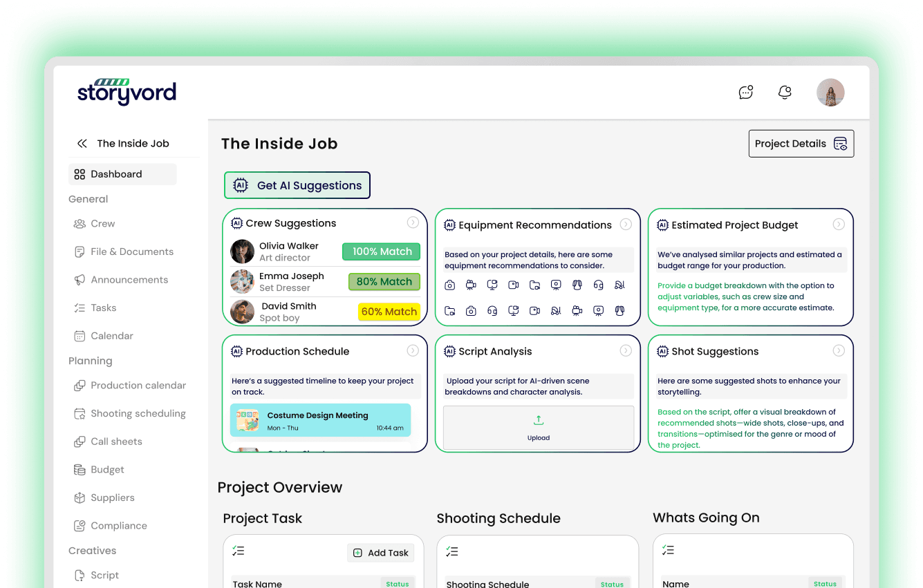Open messages via the chat bubble icon
923x588 pixels.
(745, 91)
